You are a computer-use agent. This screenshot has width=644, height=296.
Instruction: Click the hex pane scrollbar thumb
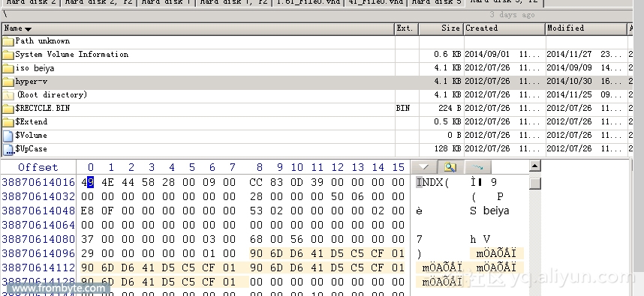click(534, 183)
